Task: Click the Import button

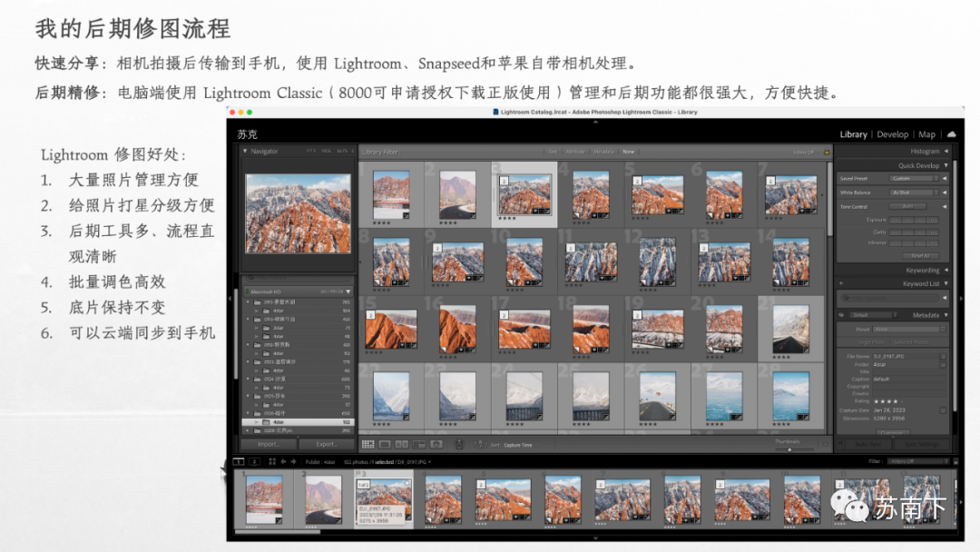Action: tap(269, 444)
